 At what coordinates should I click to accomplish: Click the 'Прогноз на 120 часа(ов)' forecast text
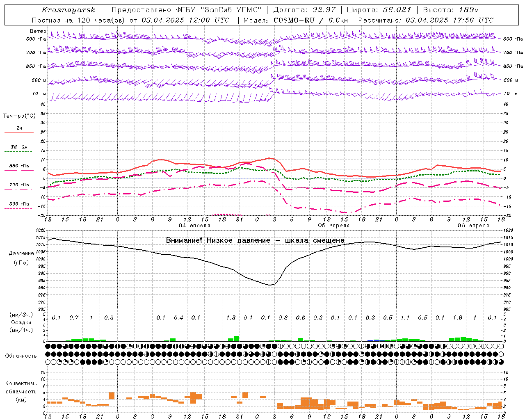coord(78,20)
